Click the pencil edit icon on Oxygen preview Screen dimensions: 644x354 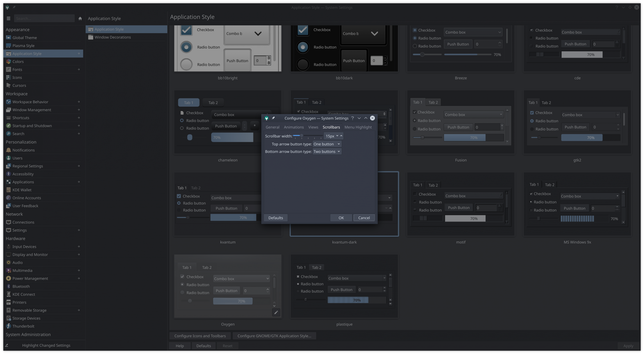[276, 312]
